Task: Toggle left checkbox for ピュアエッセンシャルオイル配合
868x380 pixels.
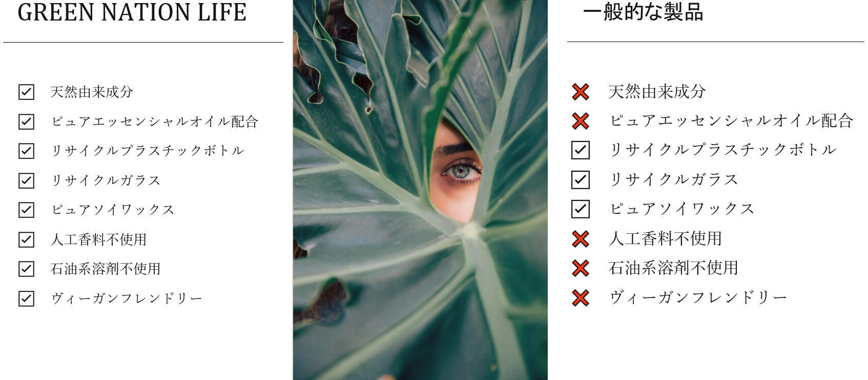Action: click(27, 122)
